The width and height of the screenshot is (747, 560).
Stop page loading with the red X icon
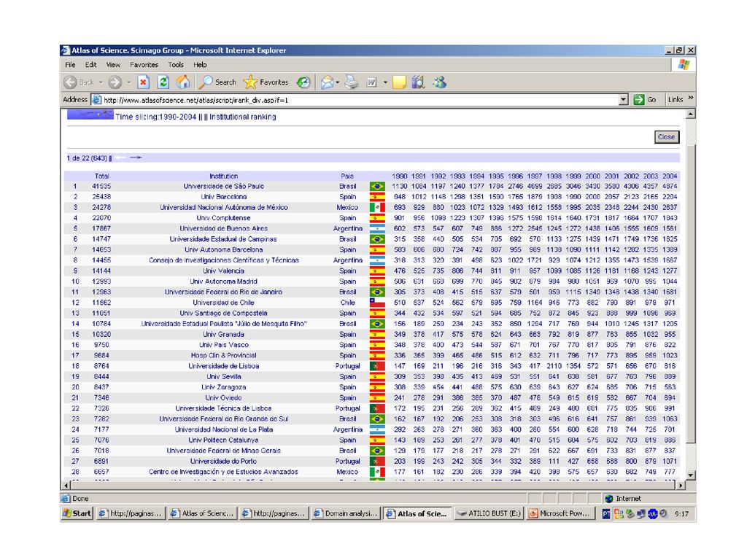tap(144, 82)
